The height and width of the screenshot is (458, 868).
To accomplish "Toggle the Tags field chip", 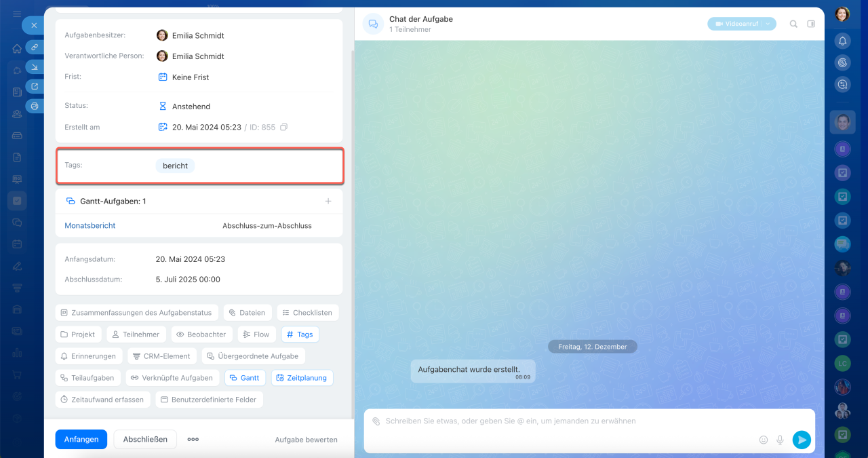I will tap(300, 335).
